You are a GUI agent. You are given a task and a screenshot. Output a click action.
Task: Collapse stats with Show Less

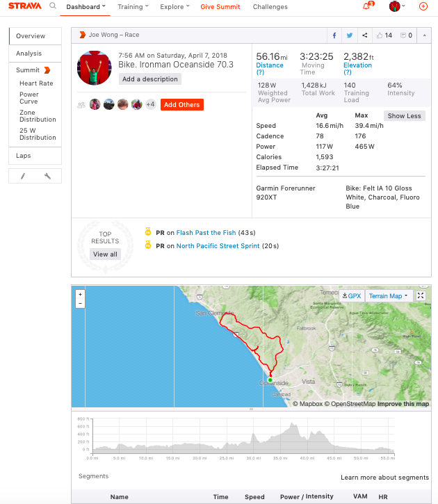[x=404, y=116]
